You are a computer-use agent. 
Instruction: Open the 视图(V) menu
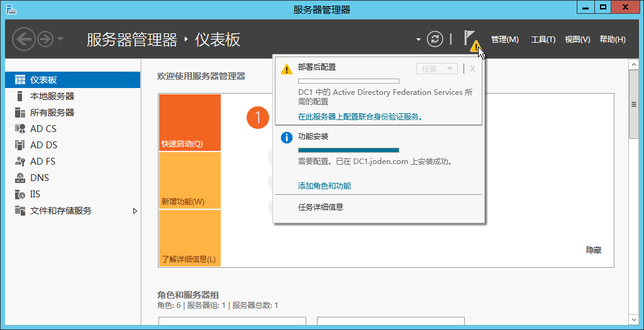(x=577, y=40)
